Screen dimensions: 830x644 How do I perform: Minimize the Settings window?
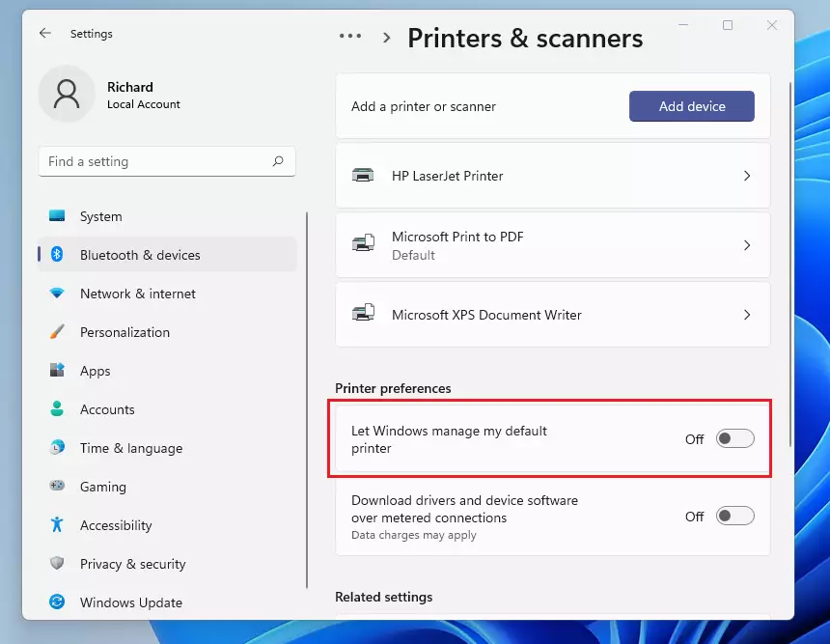click(683, 25)
